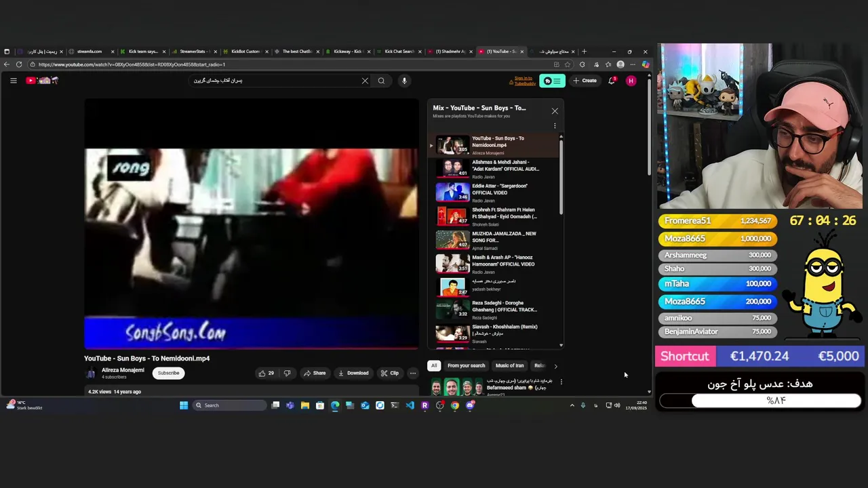This screenshot has height=488, width=868.
Task: Open YouTube notifications bell
Action: coord(612,81)
